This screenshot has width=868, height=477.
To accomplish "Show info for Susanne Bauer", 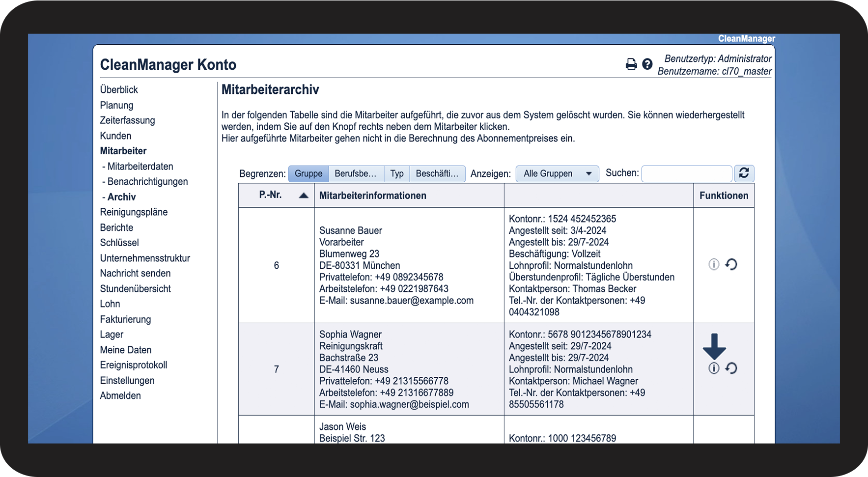I will pos(714,265).
